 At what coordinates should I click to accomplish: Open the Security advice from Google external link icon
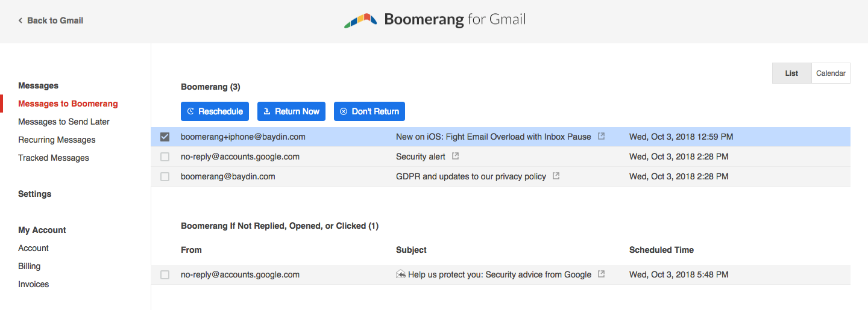coord(601,274)
